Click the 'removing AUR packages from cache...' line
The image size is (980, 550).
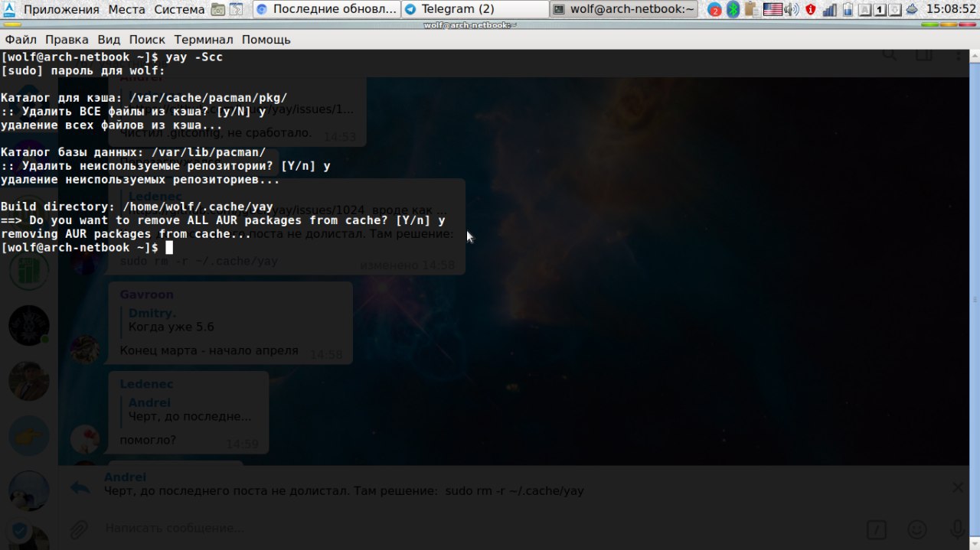tap(126, 234)
